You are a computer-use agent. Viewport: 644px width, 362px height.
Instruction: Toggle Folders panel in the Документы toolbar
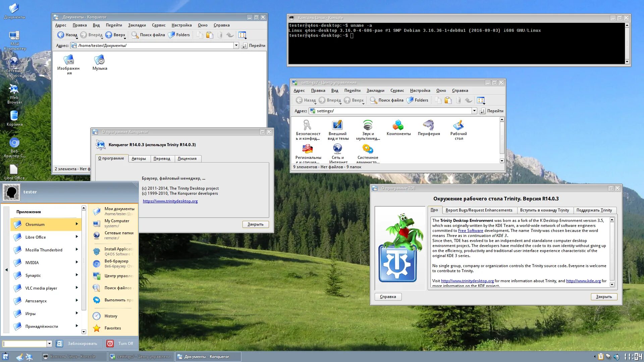tap(179, 35)
